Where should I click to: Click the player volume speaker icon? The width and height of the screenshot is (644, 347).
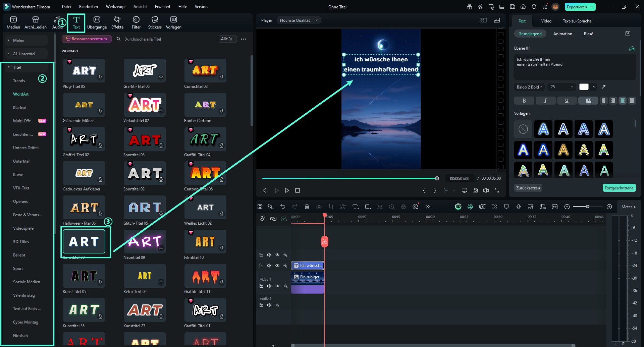[486, 190]
